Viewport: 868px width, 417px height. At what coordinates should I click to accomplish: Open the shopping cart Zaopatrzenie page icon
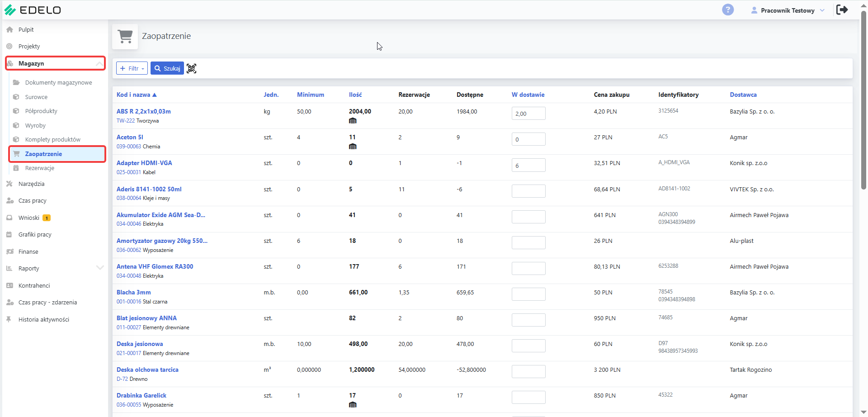pyautogui.click(x=125, y=36)
